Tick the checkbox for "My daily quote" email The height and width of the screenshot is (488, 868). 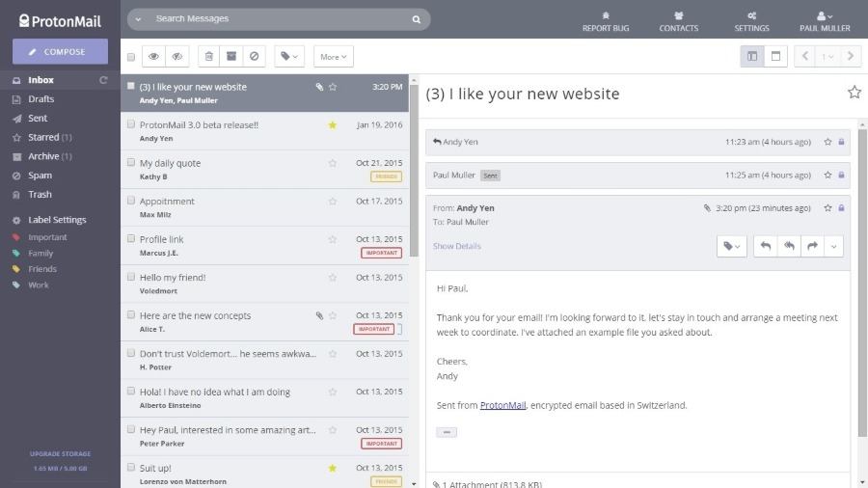pos(131,162)
